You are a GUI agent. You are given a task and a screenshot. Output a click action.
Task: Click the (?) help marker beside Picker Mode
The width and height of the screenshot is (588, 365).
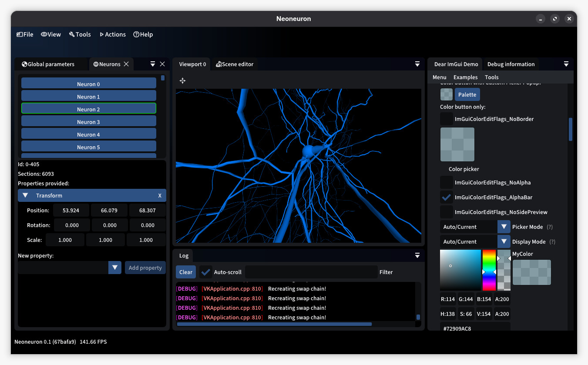click(x=550, y=227)
